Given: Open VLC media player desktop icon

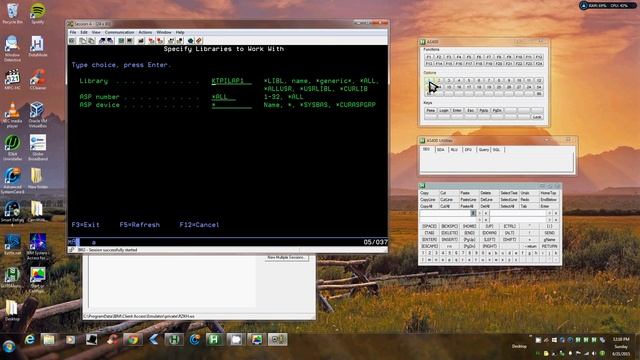Looking at the screenshot, I should point(12,115).
